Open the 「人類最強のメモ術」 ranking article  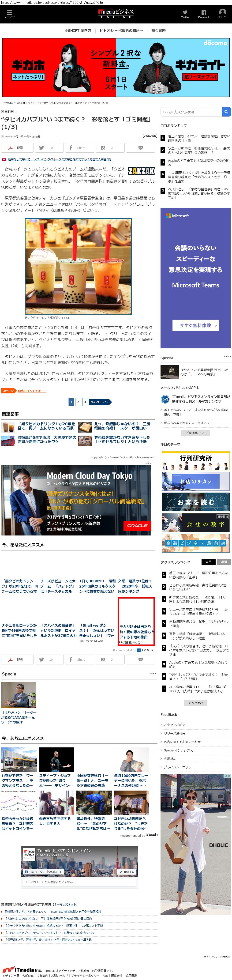[199, 177]
